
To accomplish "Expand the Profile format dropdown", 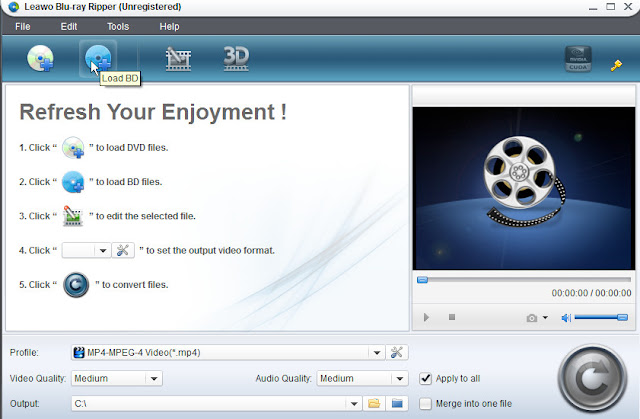I will 377,352.
